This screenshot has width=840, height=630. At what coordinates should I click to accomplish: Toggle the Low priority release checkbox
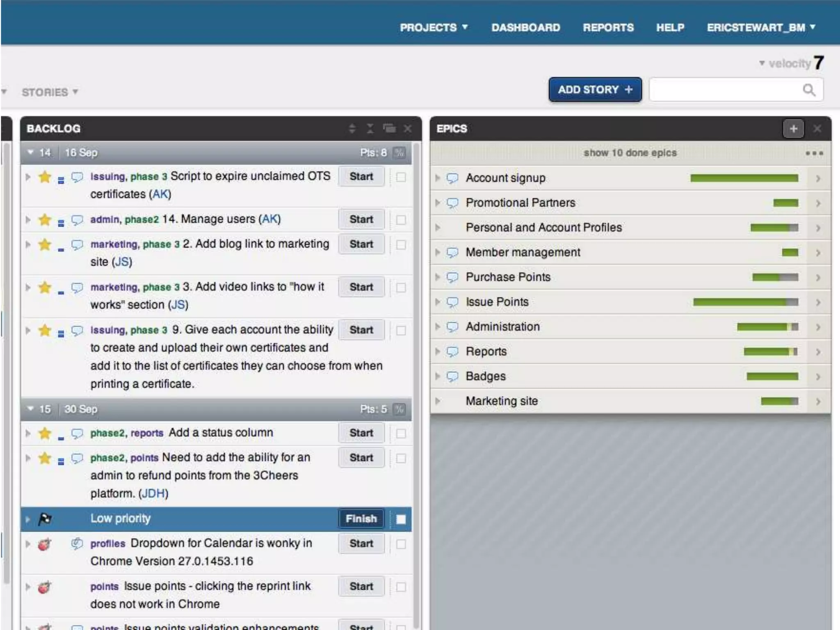pos(401,519)
